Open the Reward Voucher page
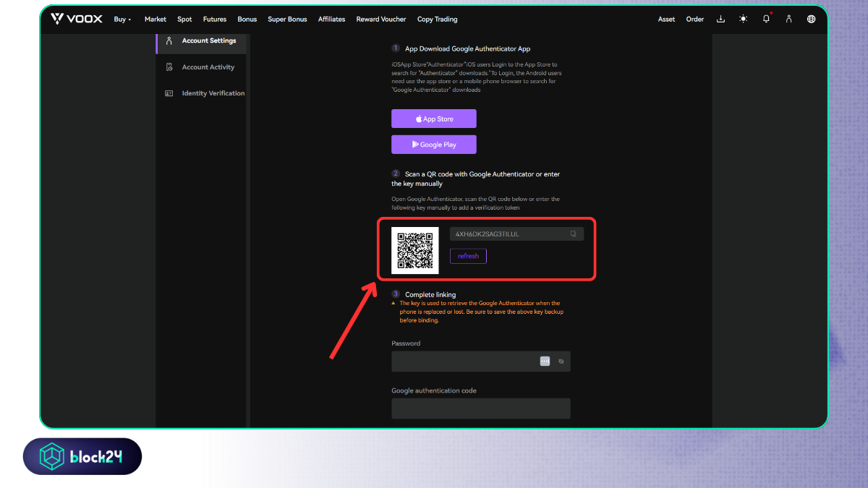868x488 pixels. (381, 19)
